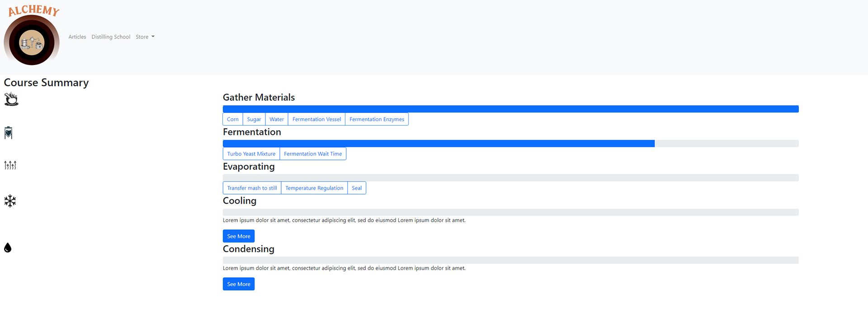The width and height of the screenshot is (868, 313).
Task: Go to Distilling School page
Action: pos(111,37)
